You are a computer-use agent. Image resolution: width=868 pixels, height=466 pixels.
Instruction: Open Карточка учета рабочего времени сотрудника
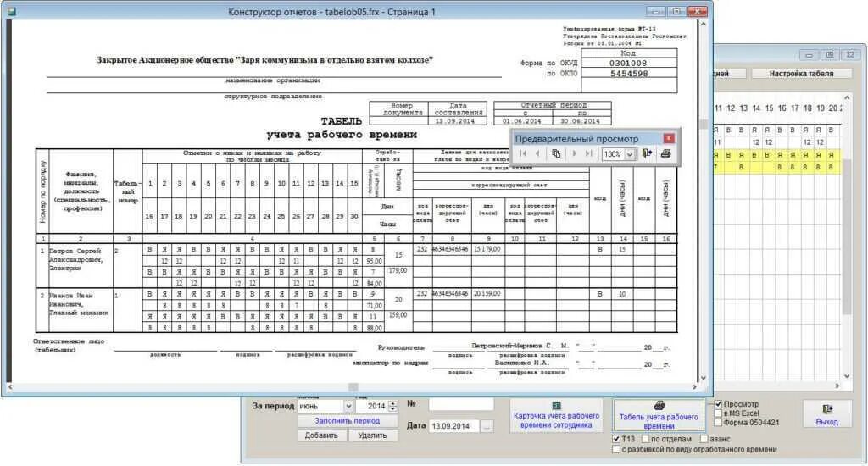click(x=556, y=416)
